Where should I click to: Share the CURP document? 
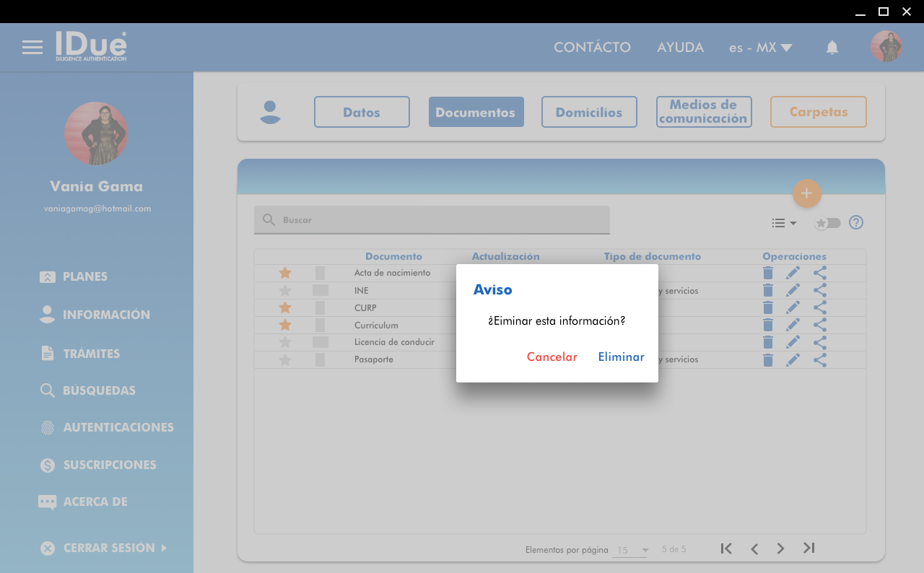820,307
